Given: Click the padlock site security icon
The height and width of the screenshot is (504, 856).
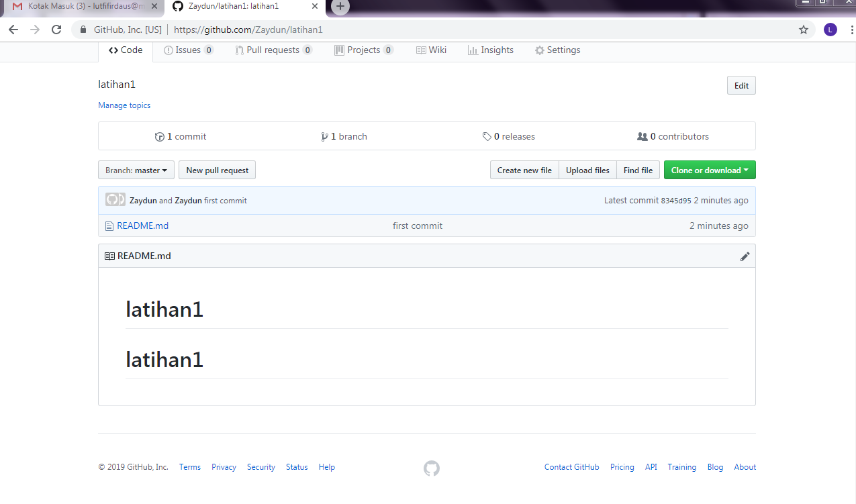Looking at the screenshot, I should click(x=84, y=30).
